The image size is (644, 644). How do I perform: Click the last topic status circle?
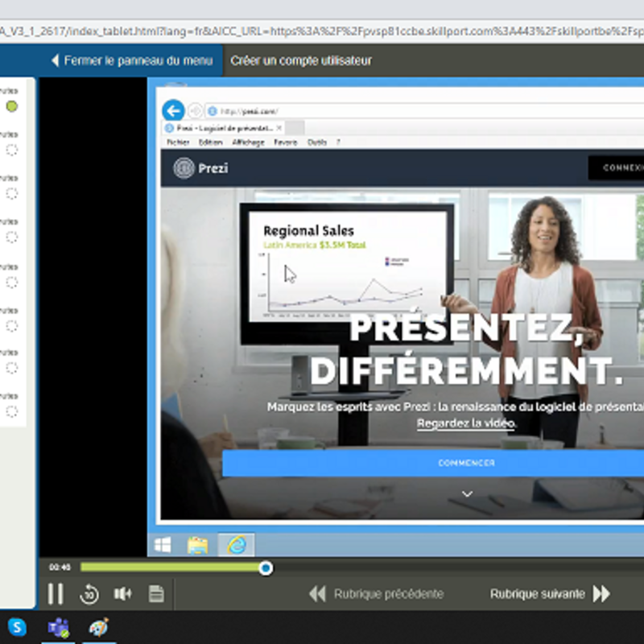tap(12, 411)
